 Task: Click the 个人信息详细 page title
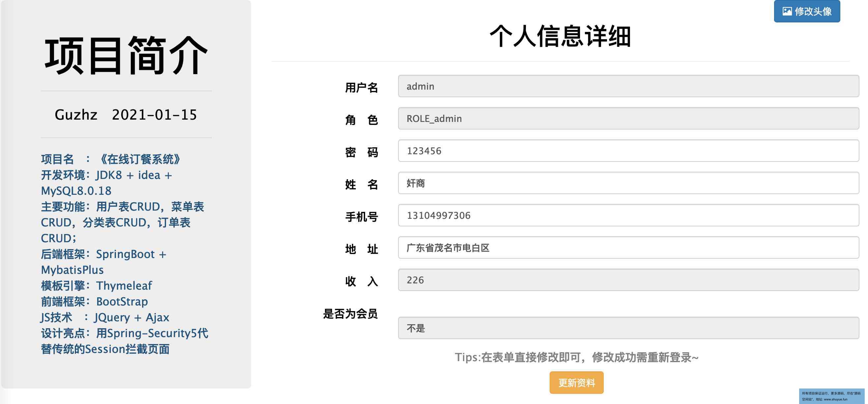pos(560,36)
